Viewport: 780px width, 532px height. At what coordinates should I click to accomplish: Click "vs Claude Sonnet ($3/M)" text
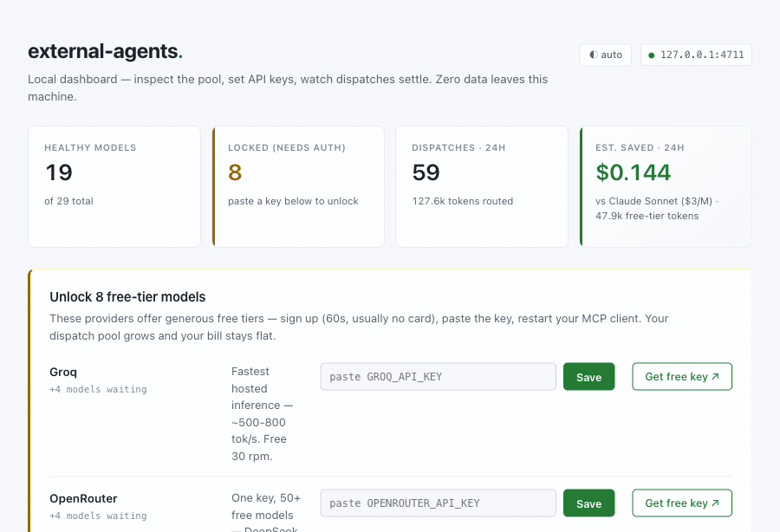point(653,201)
